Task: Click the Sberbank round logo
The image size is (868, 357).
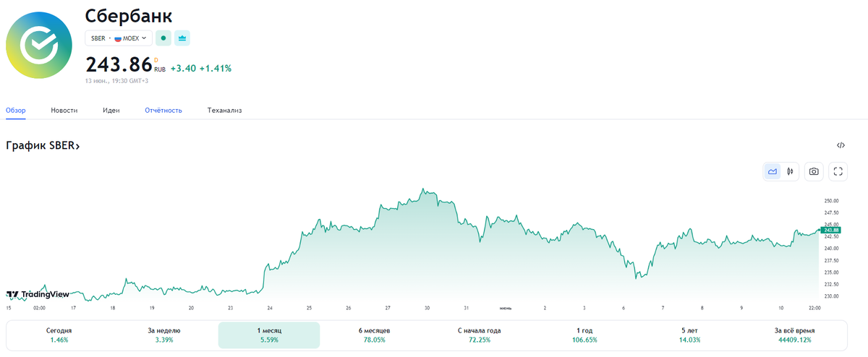Action: 39,46
